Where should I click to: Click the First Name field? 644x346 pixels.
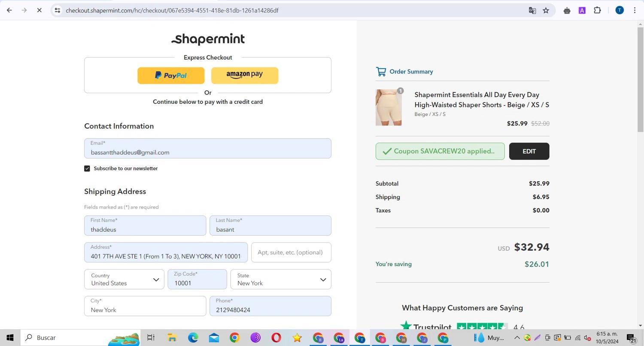[145, 226]
